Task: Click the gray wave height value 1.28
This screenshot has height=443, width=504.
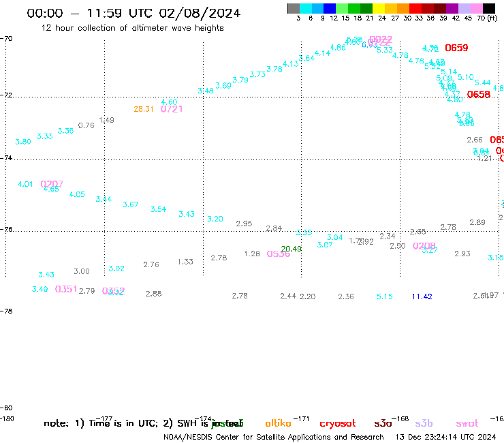Action: click(x=252, y=254)
